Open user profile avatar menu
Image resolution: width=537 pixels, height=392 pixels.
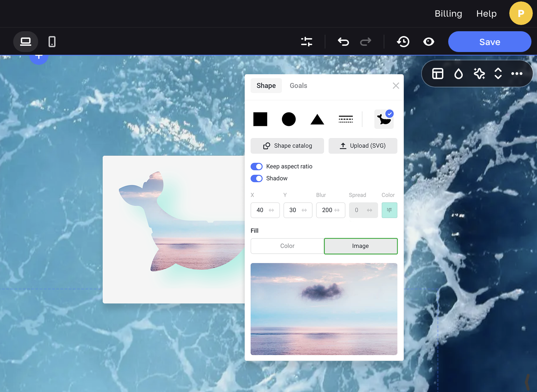pos(521,14)
